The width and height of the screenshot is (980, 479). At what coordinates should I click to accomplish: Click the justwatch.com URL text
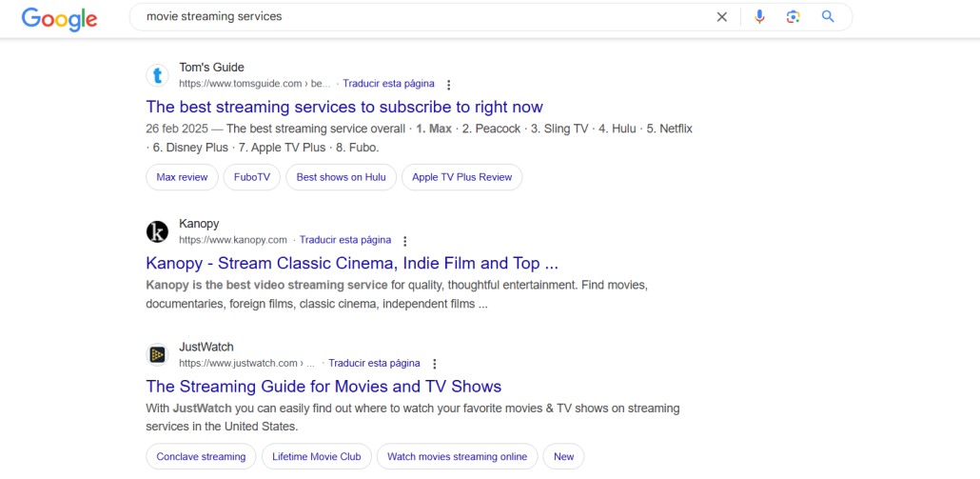(246, 364)
